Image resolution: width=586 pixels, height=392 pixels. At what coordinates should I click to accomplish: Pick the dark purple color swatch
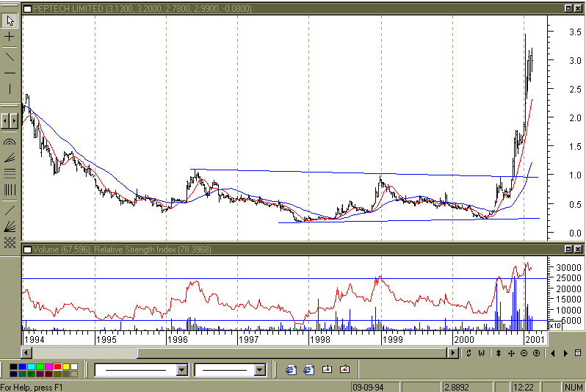[x=40, y=374]
